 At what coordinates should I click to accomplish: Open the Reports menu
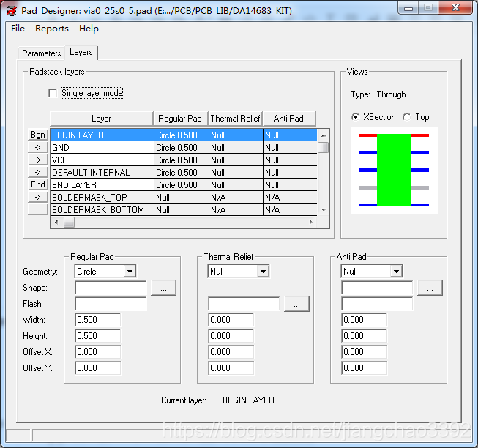click(x=52, y=29)
